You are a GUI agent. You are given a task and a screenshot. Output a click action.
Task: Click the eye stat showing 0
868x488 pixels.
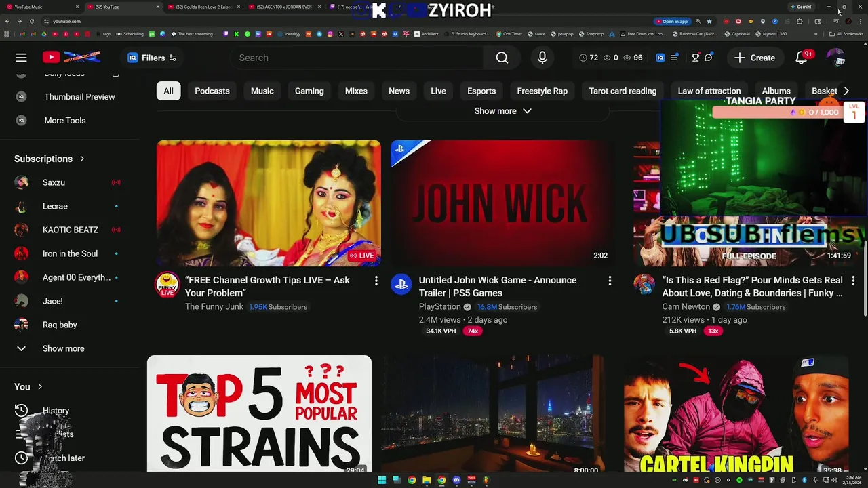tap(611, 58)
